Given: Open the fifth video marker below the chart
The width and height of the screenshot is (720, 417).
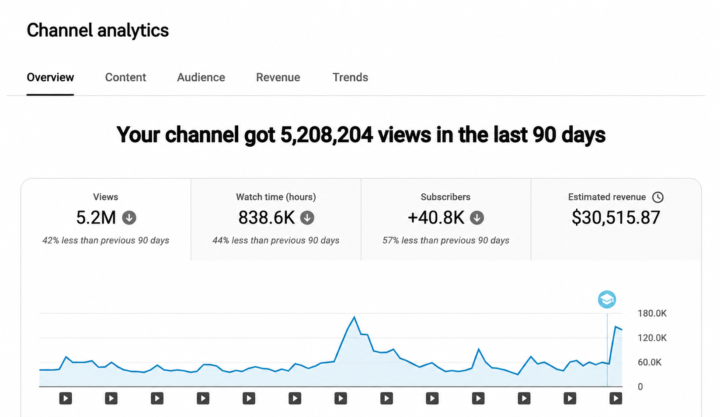Looking at the screenshot, I should coord(249,398).
